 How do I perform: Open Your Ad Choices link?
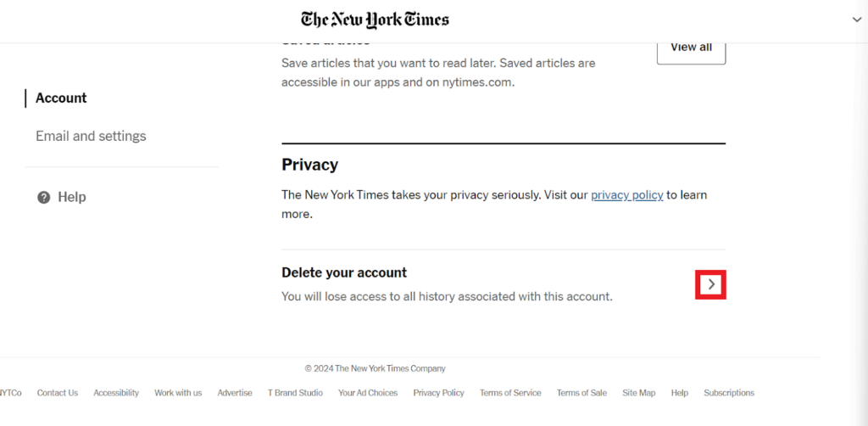368,393
